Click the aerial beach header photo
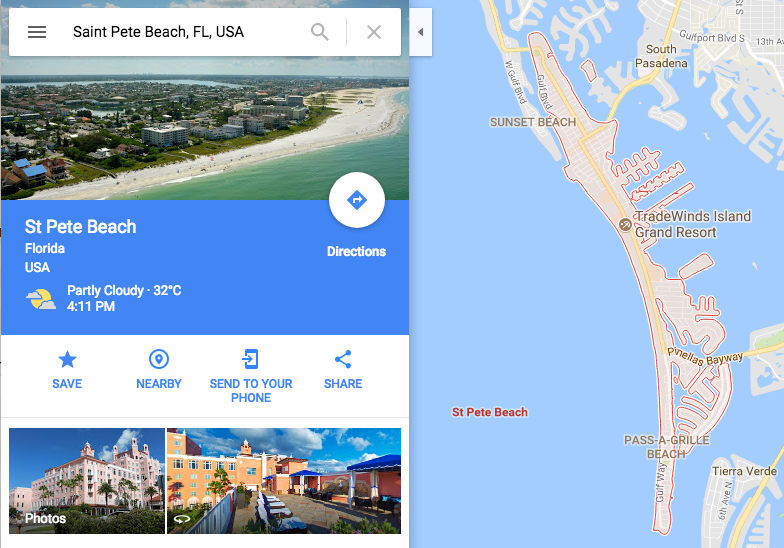Screen dimensions: 784x548 click(x=204, y=128)
